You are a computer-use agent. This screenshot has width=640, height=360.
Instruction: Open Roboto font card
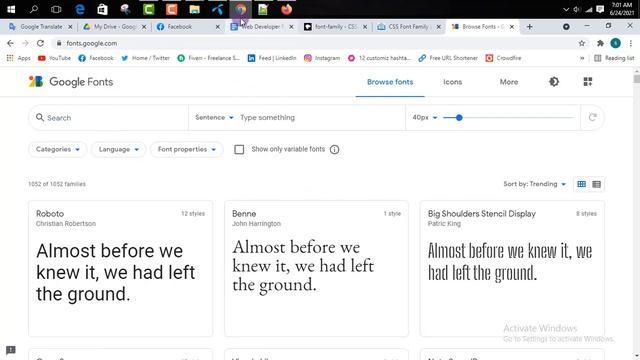[120, 269]
